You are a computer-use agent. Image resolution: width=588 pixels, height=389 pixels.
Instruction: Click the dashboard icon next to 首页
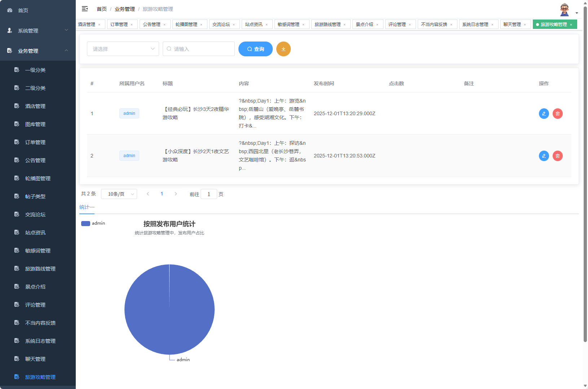(x=9, y=10)
